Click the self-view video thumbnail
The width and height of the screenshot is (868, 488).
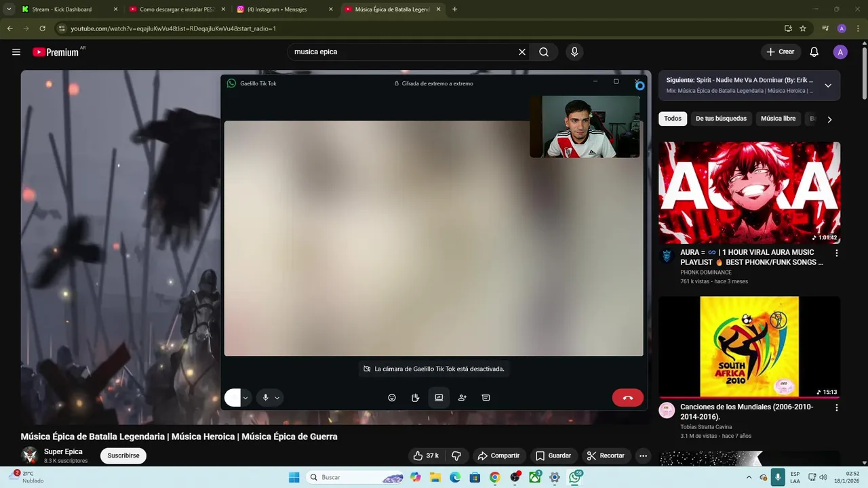(585, 126)
